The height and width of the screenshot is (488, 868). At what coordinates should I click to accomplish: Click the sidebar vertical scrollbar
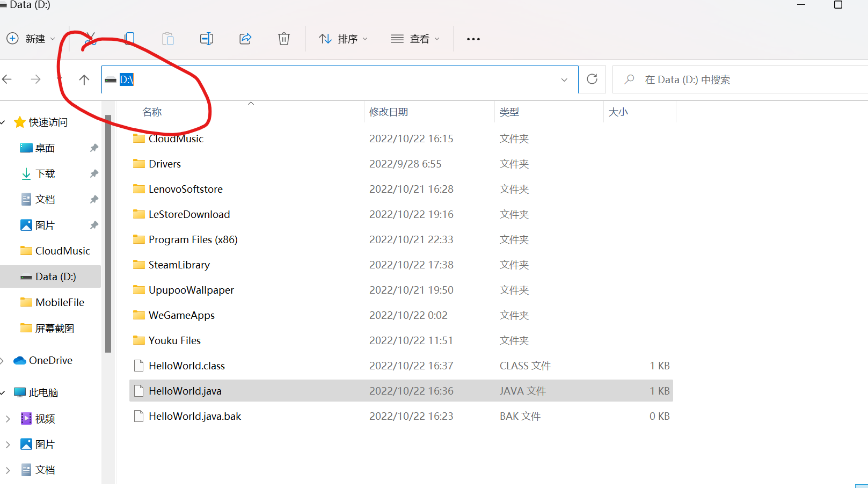click(108, 234)
